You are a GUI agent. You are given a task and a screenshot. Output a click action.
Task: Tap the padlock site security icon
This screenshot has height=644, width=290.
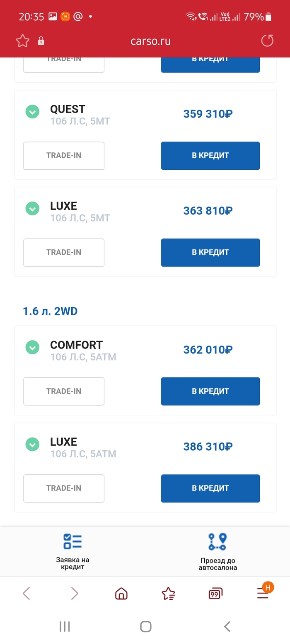pyautogui.click(x=41, y=41)
